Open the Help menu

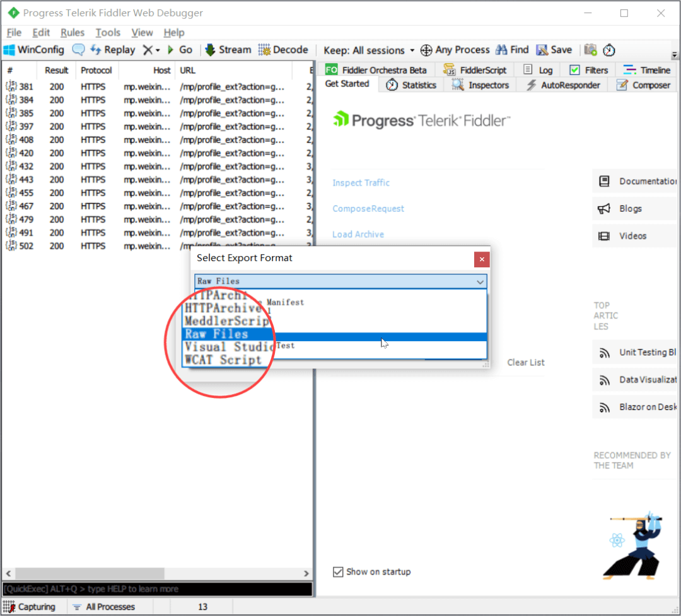point(174,33)
